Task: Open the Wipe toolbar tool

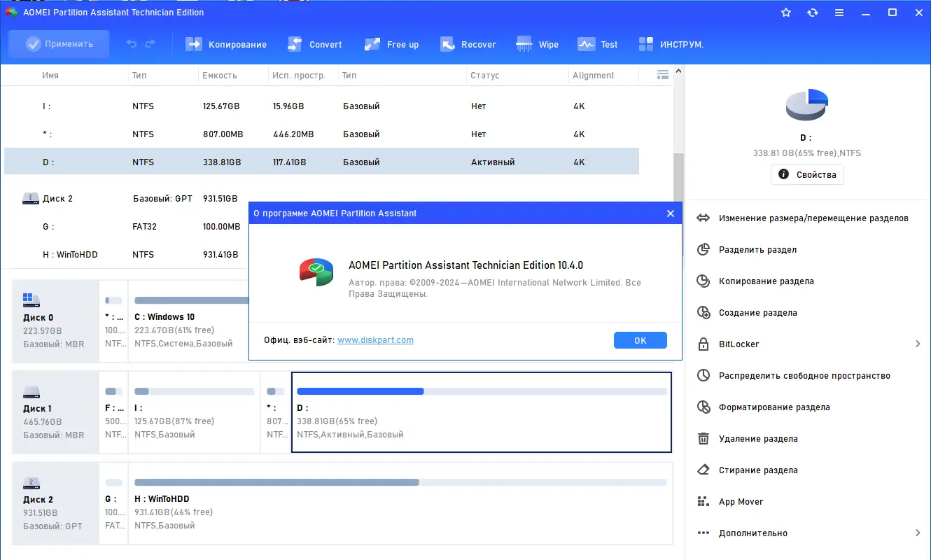Action: [537, 44]
